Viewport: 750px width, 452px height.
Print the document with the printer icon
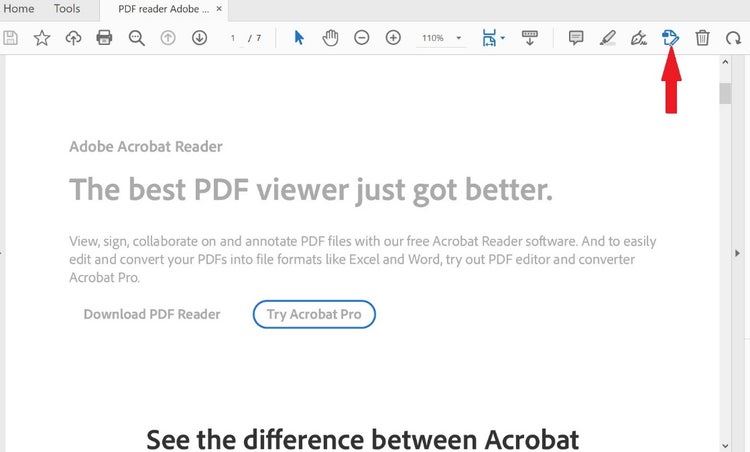coord(104,38)
